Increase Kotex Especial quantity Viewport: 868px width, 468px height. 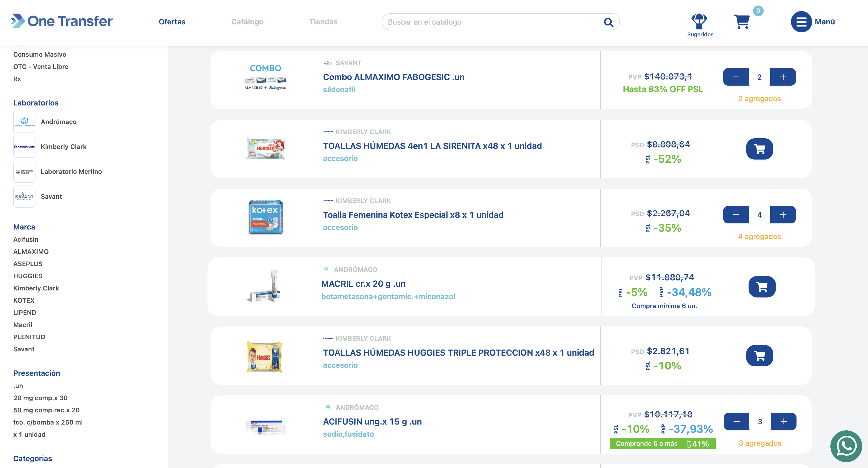tap(783, 215)
